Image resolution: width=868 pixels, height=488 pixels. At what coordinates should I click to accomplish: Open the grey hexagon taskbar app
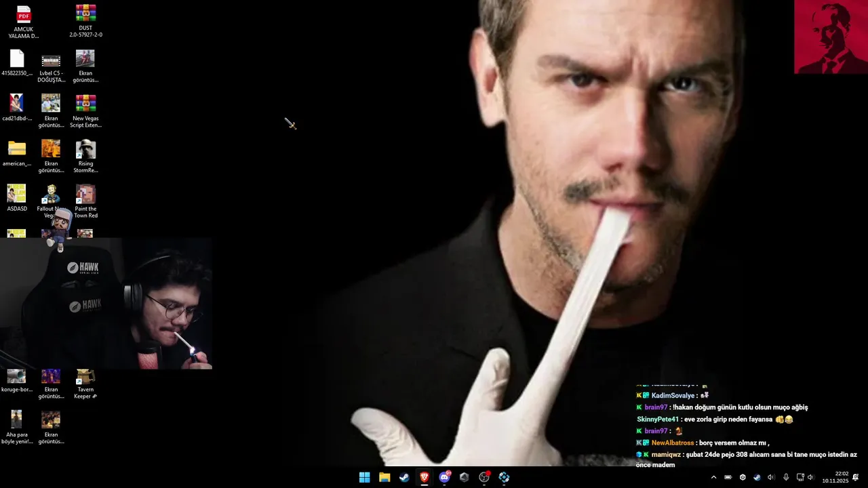click(464, 477)
